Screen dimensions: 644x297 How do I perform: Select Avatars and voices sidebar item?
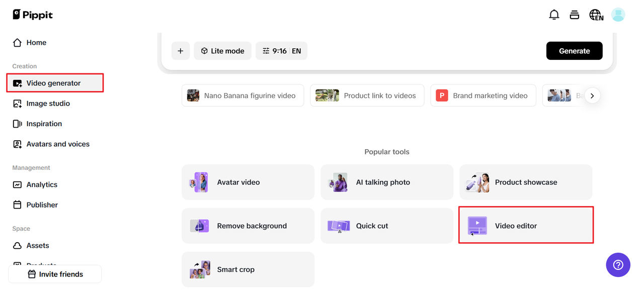pos(57,144)
